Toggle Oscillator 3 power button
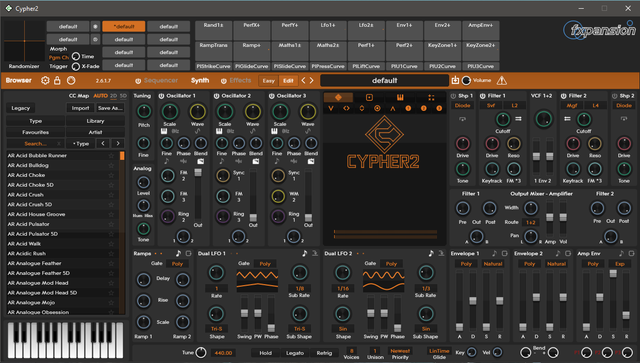The height and width of the screenshot is (363, 640). tap(271, 96)
